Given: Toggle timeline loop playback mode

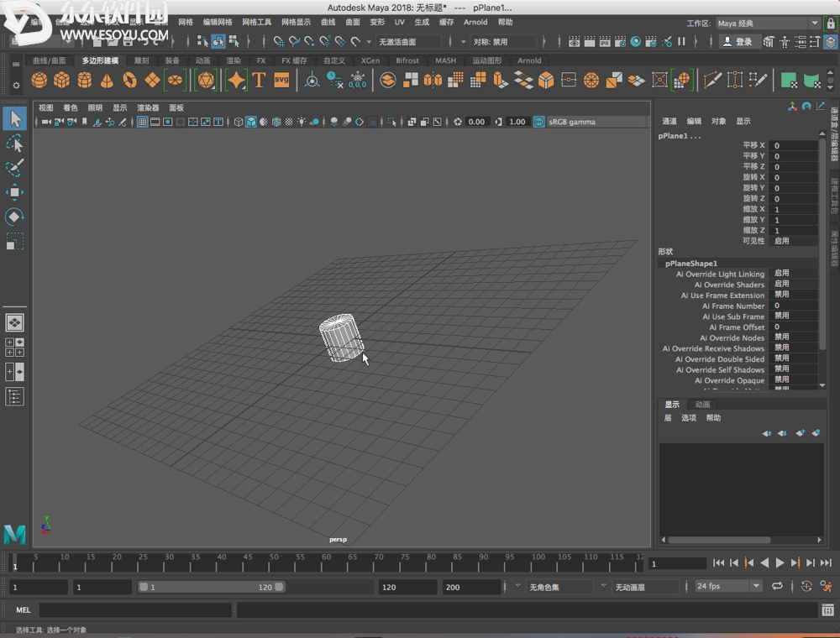Looking at the screenshot, I should pyautogui.click(x=777, y=587).
